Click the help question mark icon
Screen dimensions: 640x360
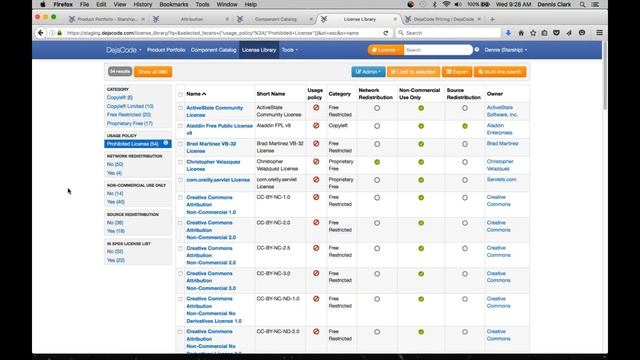point(477,49)
